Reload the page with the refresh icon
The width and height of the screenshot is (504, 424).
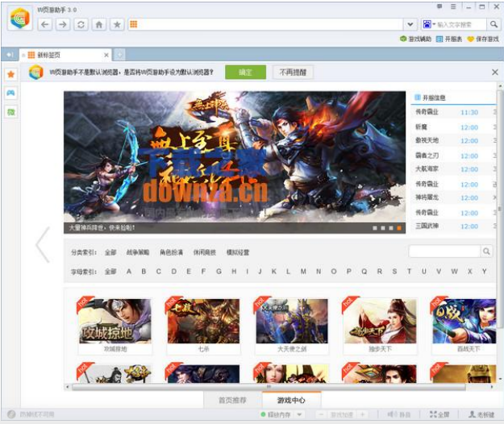81,24
